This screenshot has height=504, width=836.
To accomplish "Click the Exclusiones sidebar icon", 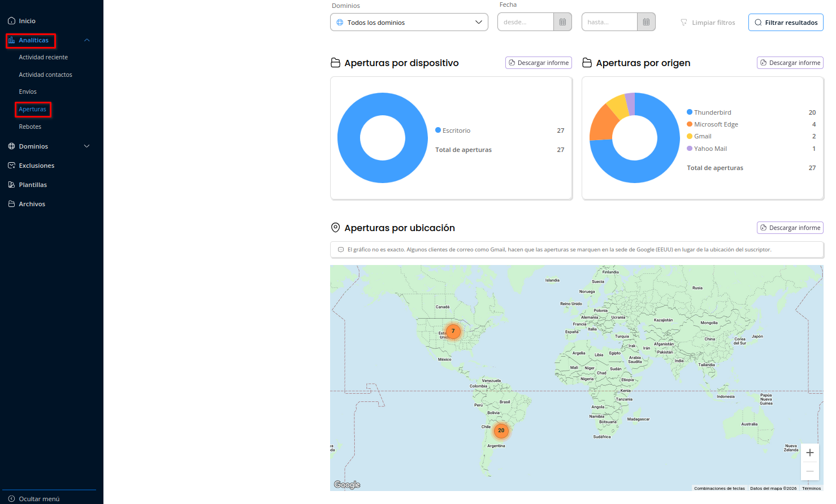I will (x=11, y=166).
